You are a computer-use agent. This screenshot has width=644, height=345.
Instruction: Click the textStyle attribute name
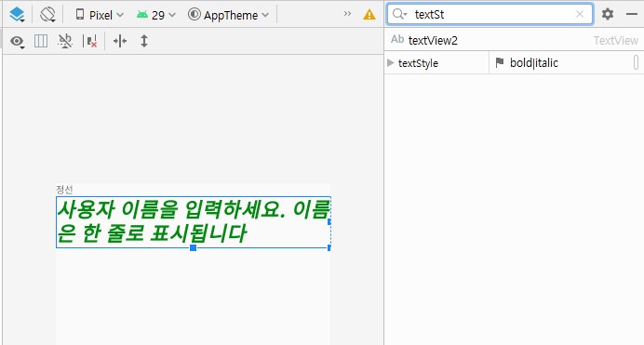click(418, 63)
